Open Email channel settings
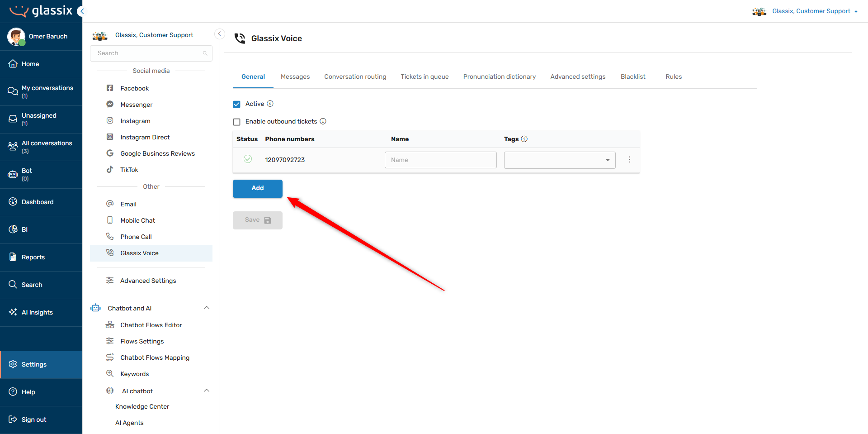 151,204
